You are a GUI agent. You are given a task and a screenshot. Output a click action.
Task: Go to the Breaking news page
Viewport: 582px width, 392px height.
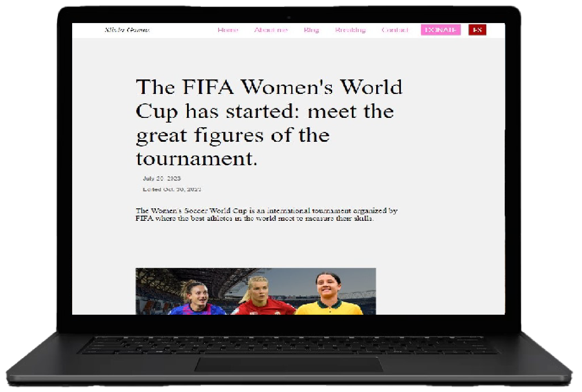click(x=350, y=30)
